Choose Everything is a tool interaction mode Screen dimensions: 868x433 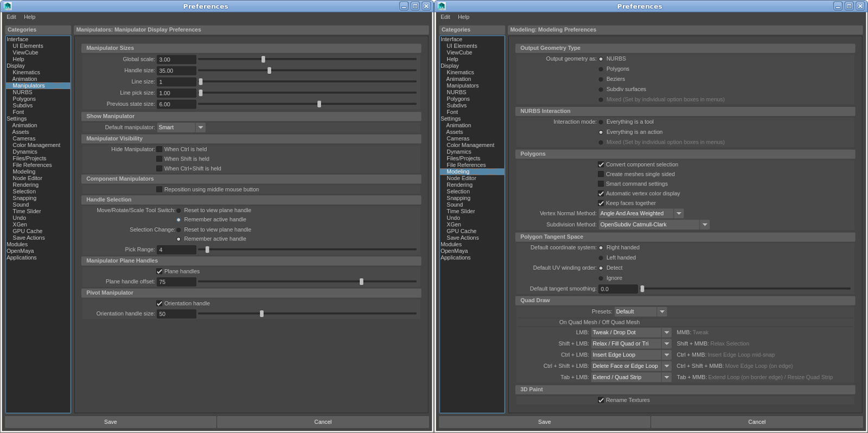pos(601,122)
